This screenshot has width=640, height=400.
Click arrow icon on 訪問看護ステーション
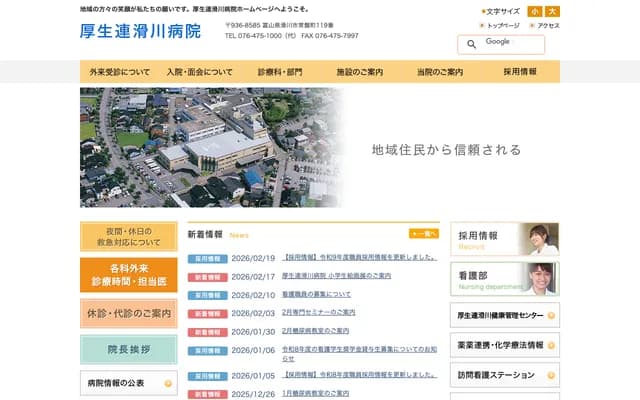(552, 376)
